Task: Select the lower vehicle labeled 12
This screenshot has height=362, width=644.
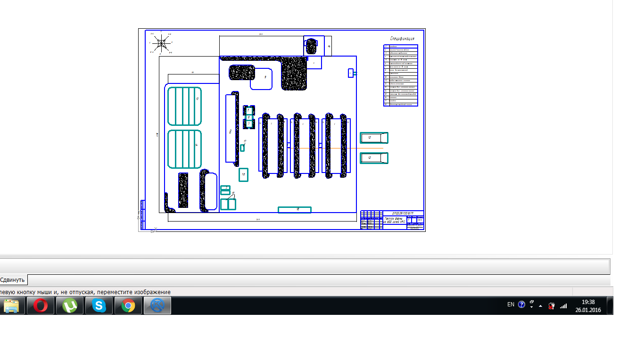Action: 374,158
